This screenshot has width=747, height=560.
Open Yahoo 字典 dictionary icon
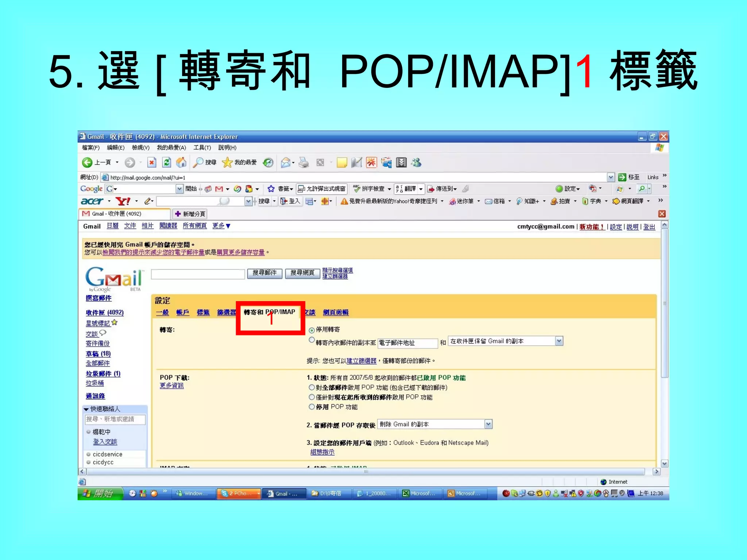coord(585,201)
